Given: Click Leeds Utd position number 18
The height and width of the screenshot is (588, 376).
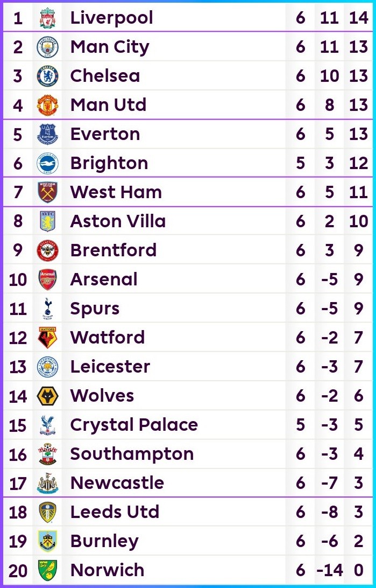Looking at the screenshot, I should [18, 512].
